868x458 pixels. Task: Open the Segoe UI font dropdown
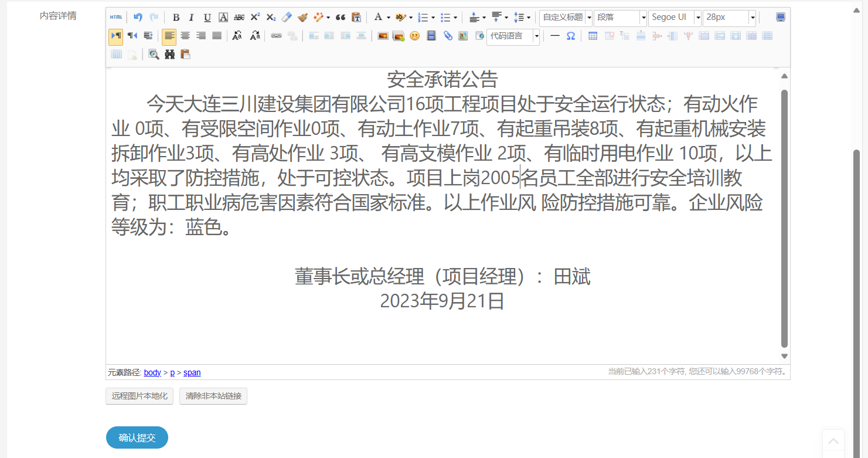[675, 18]
